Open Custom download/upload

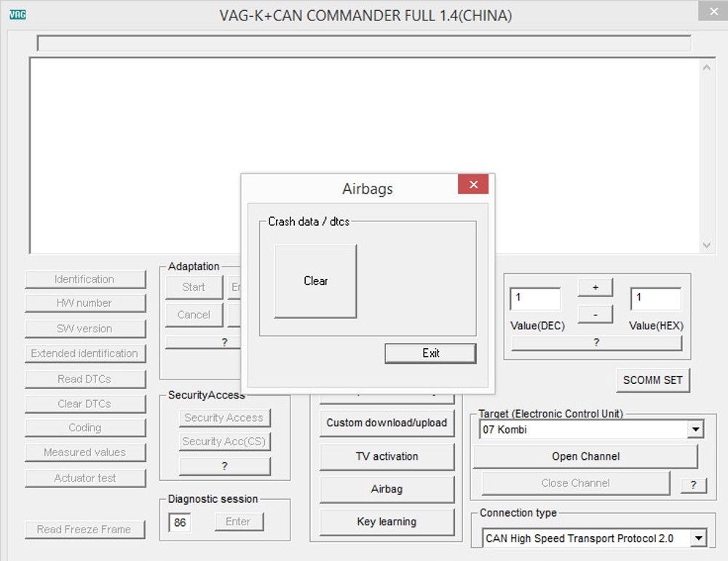pos(387,423)
